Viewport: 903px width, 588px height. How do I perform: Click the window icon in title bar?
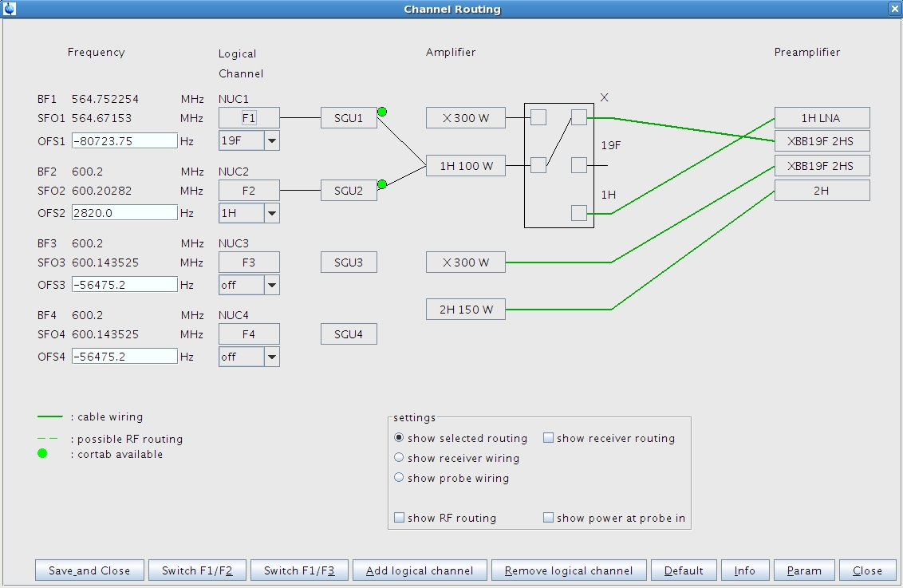click(9, 9)
